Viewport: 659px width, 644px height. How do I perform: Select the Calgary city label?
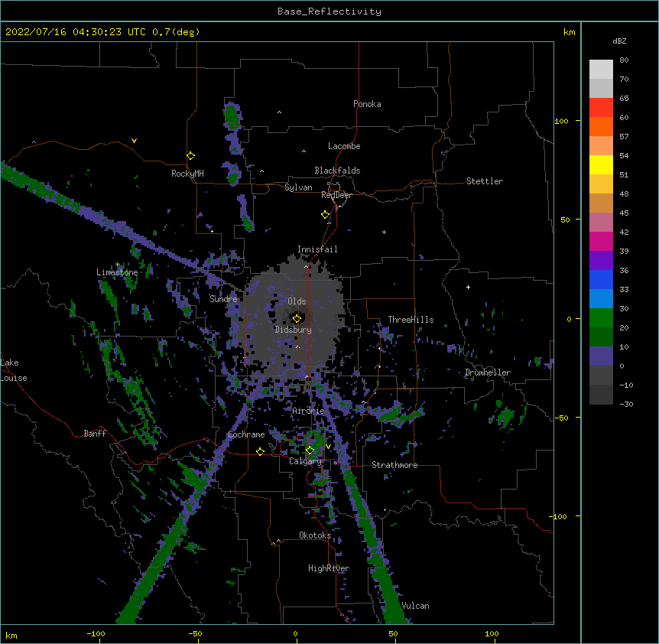[306, 461]
